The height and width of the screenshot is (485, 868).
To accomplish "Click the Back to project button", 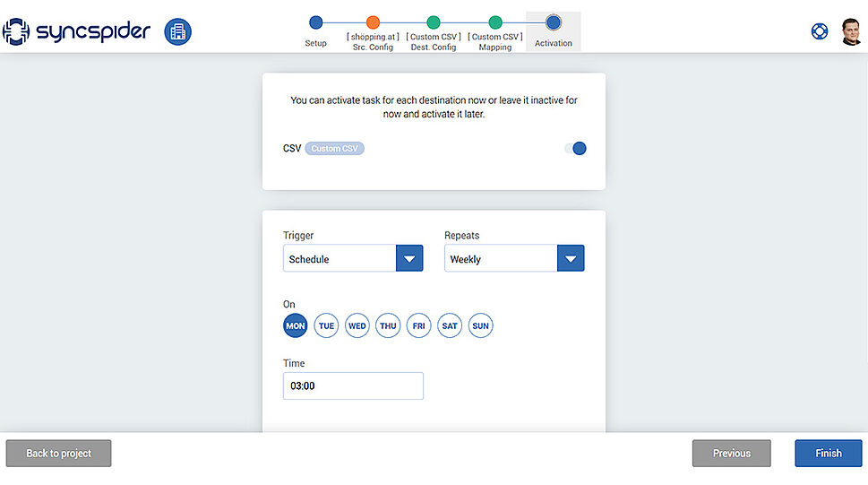I will (59, 454).
